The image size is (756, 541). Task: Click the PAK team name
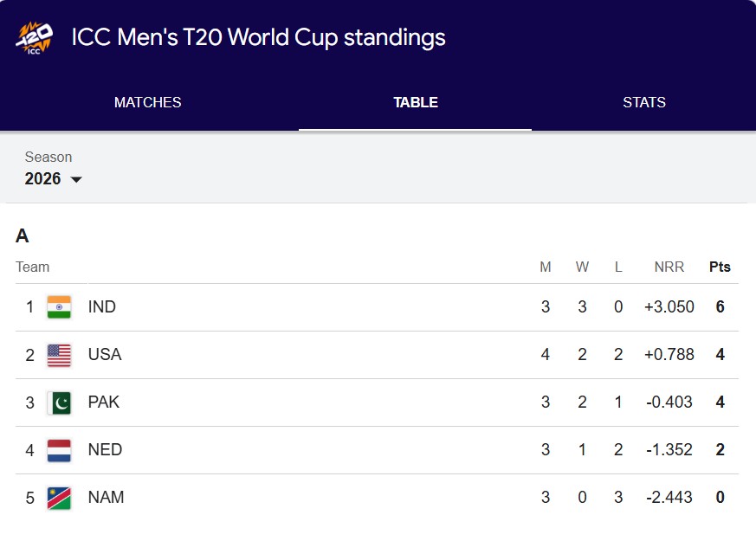[104, 402]
